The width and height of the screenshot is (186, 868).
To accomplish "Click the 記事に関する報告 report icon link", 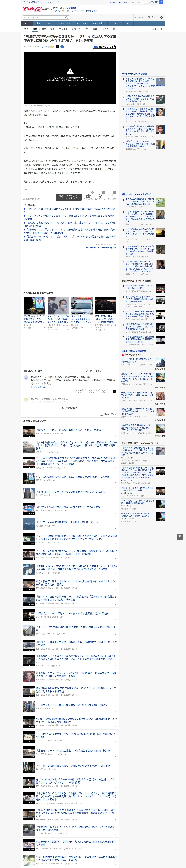I will click(x=31, y=199).
